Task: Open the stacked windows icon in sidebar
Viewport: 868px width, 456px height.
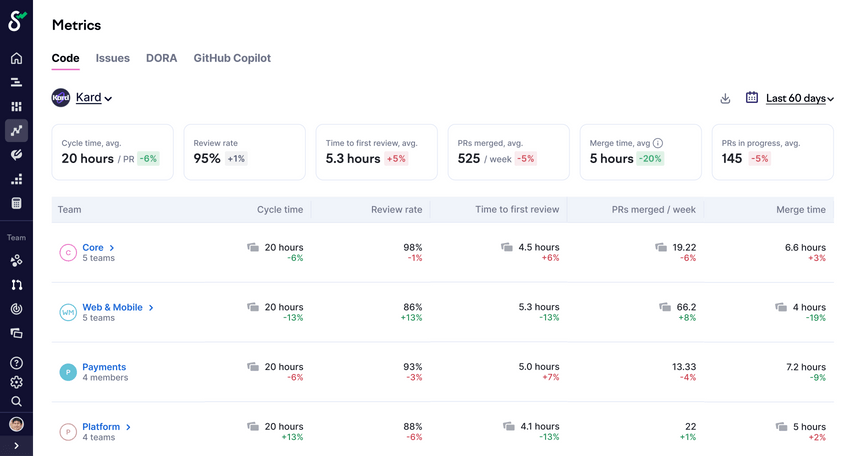Action: (x=17, y=333)
